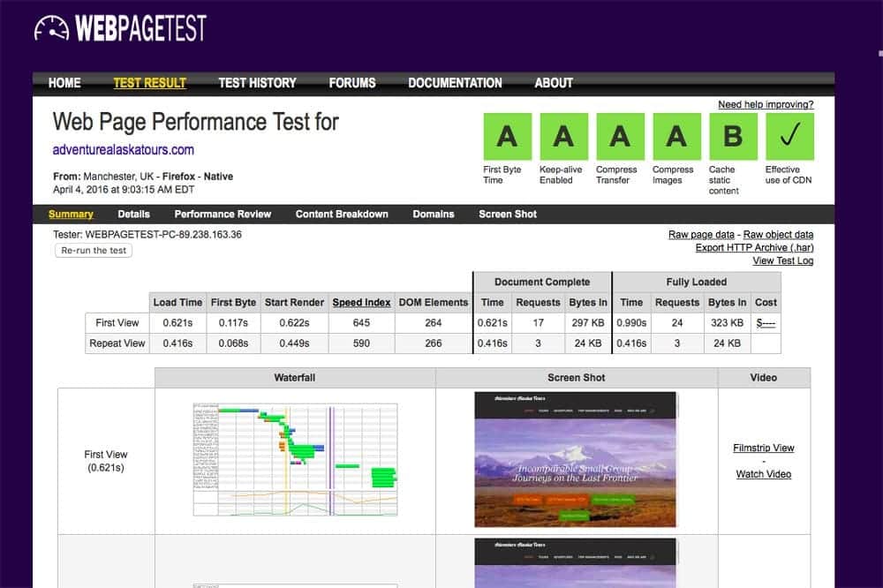Click the WebPageTest speedometer logo icon

click(x=51, y=28)
